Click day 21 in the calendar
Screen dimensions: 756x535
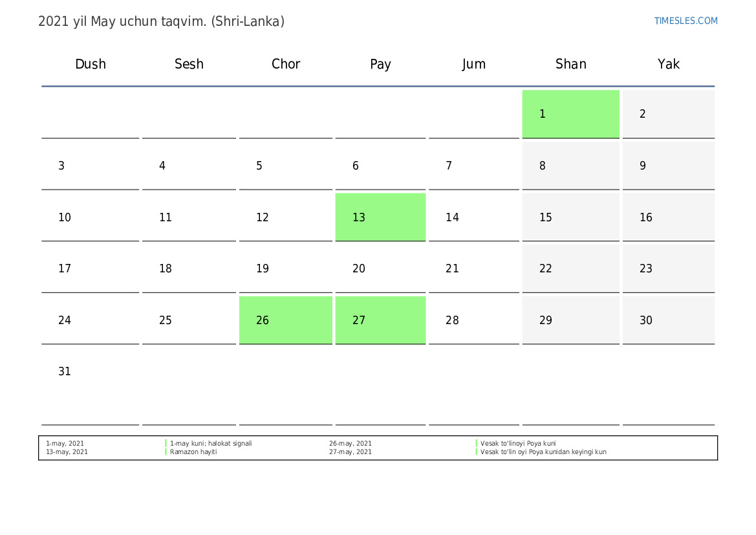point(473,268)
